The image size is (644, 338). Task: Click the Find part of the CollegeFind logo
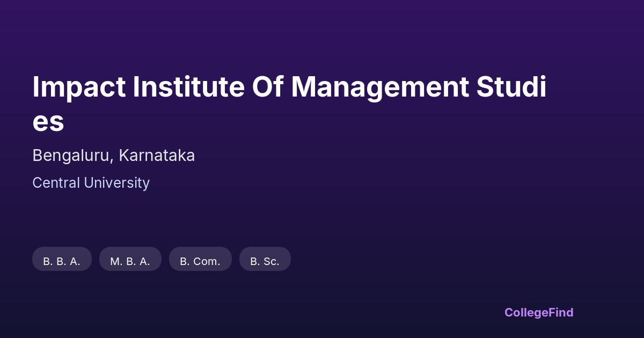(561, 312)
